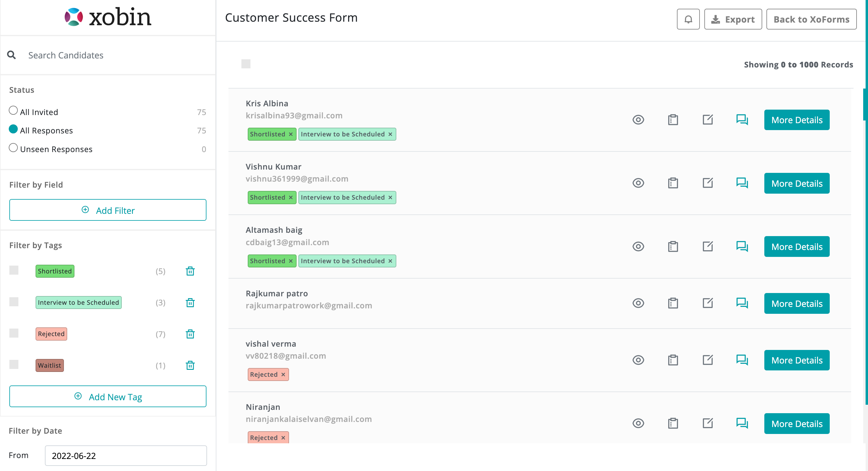Go Back to XoForms
The height and width of the screenshot is (471, 868).
pyautogui.click(x=811, y=19)
